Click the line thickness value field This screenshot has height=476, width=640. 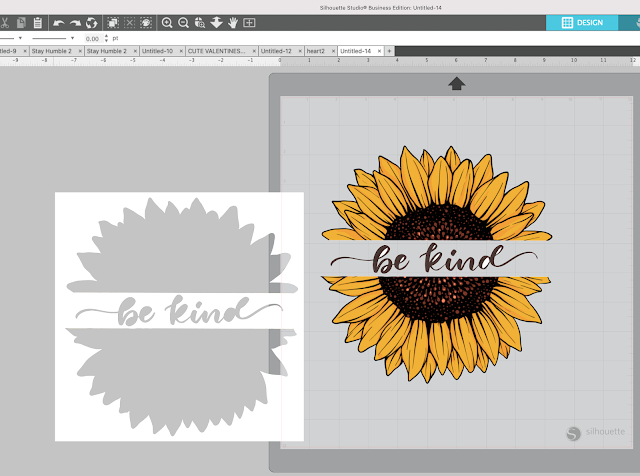[x=92, y=38]
